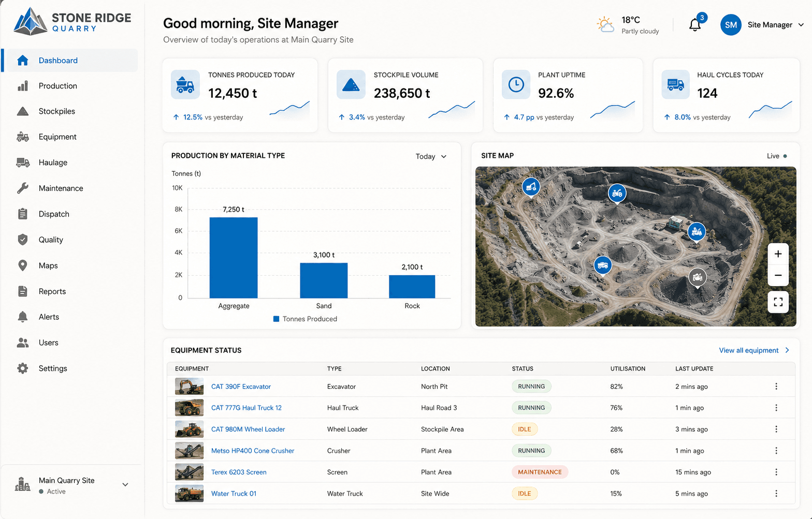Image resolution: width=812 pixels, height=519 pixels.
Task: Click the Rock bar in chart
Action: point(412,287)
